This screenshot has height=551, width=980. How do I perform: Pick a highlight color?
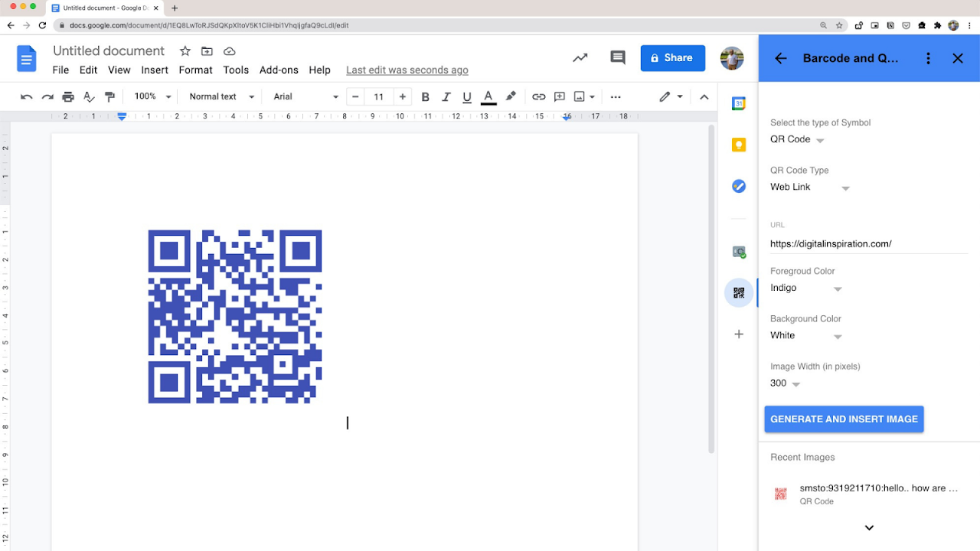click(511, 96)
